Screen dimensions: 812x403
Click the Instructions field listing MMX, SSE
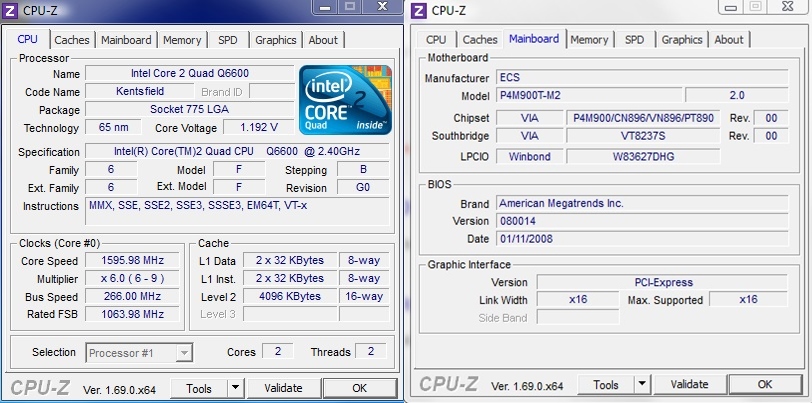pos(237,211)
